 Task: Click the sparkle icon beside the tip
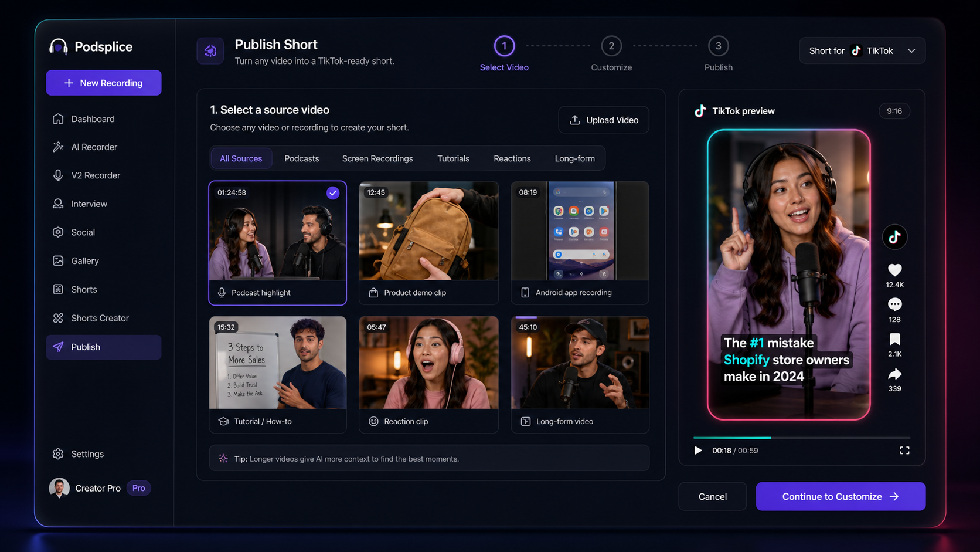click(223, 459)
